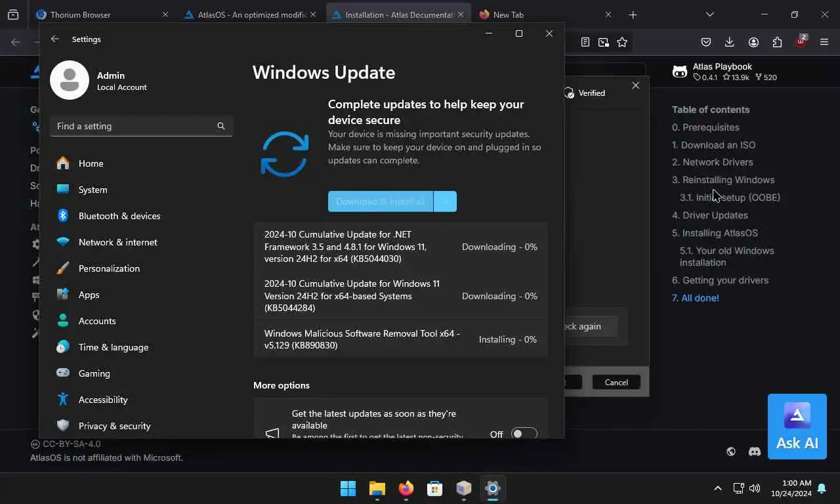Close the New Tab tab
840x504 pixels.
pyautogui.click(x=608, y=14)
